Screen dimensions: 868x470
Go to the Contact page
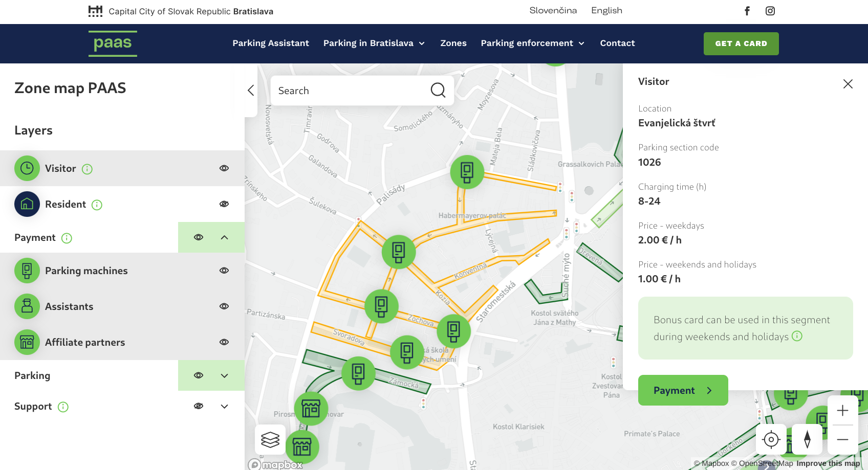(x=617, y=43)
